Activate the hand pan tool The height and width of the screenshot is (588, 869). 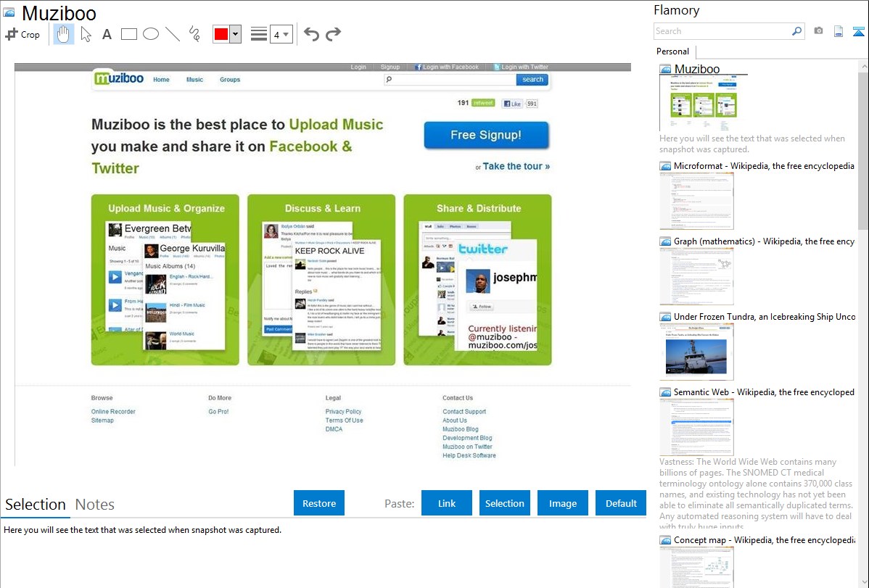tap(64, 34)
